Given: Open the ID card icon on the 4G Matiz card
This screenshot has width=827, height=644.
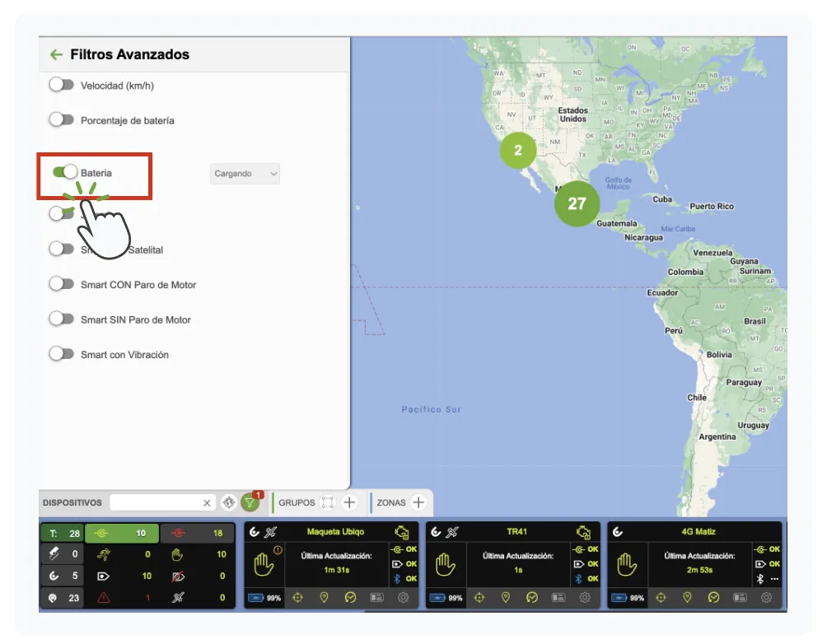Looking at the screenshot, I should (740, 598).
